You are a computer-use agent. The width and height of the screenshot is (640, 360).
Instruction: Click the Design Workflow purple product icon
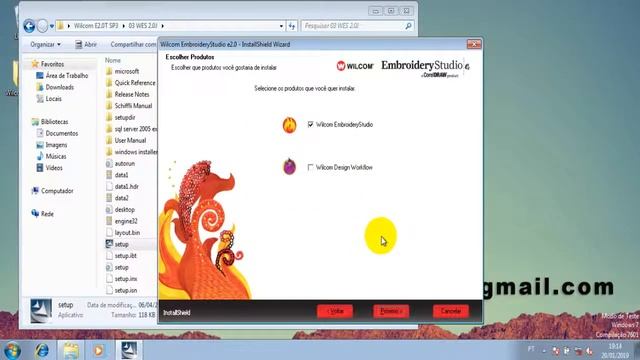click(x=289, y=167)
